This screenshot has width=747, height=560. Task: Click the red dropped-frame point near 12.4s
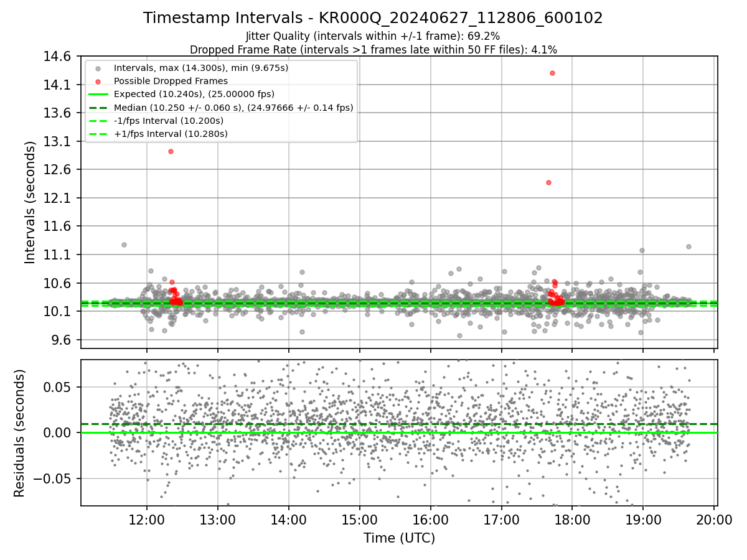tap(548, 182)
